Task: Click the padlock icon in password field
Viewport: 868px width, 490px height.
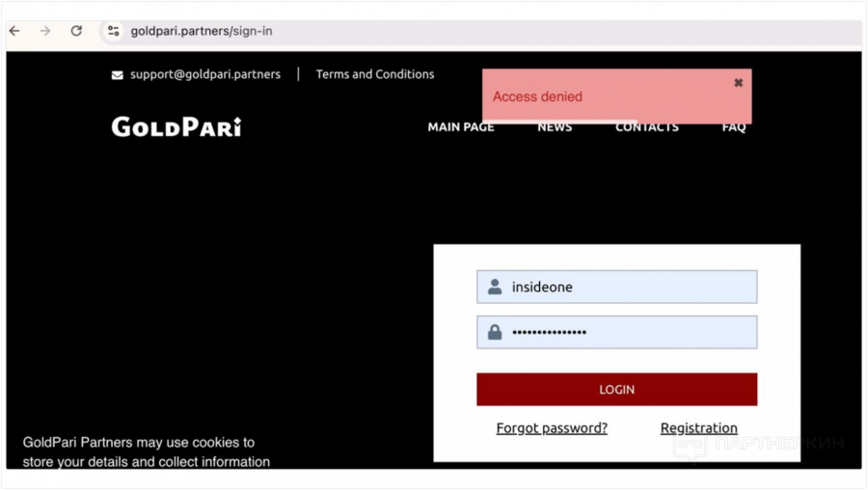Action: [x=495, y=332]
